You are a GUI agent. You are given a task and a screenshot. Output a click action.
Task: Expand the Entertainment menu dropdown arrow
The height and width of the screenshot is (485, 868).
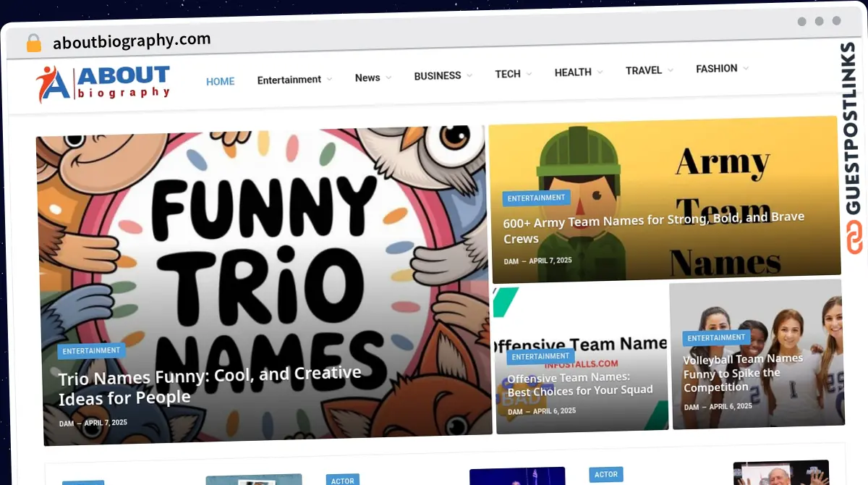330,79
